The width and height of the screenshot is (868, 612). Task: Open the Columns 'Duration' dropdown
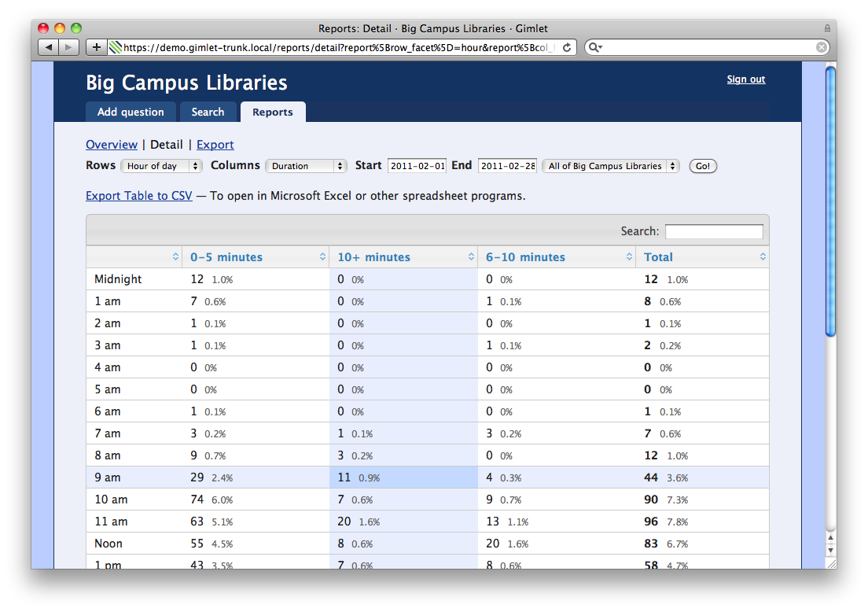(306, 166)
